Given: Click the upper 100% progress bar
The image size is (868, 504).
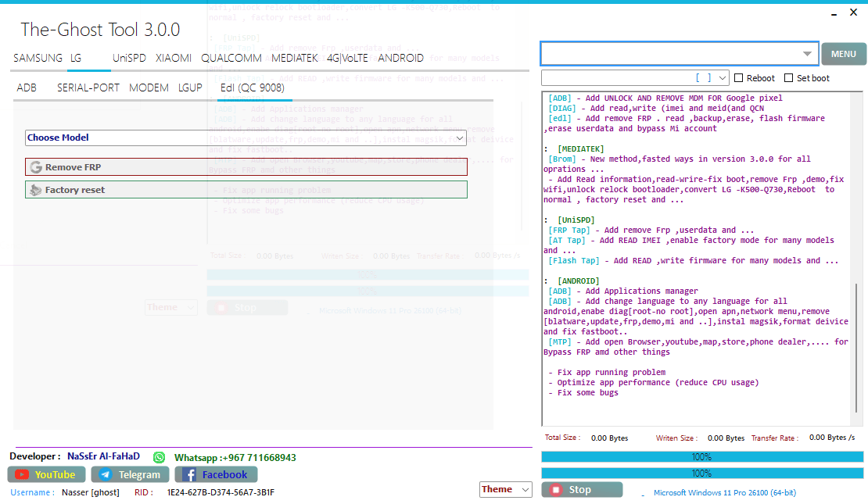Looking at the screenshot, I should [701, 457].
